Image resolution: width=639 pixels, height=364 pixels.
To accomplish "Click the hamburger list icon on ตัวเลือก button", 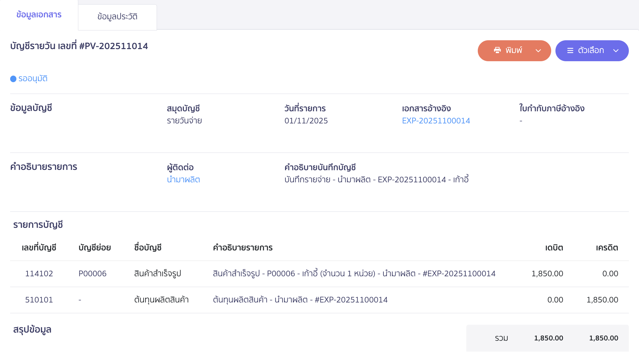I will click(570, 50).
